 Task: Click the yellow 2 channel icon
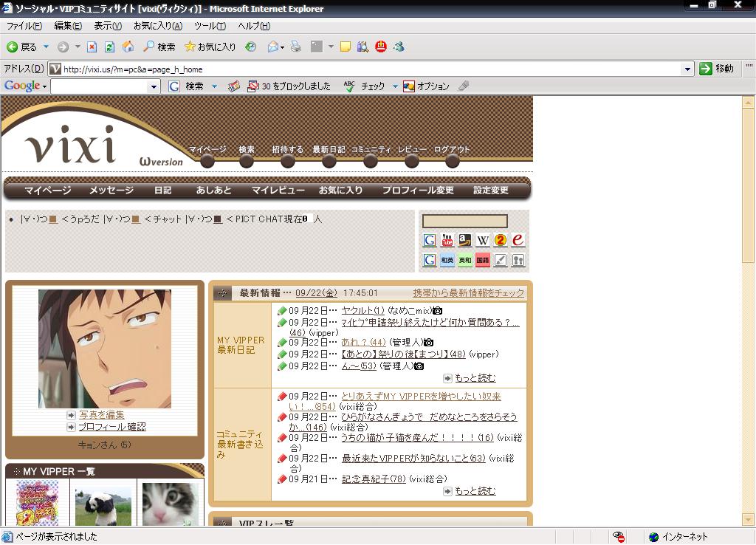(x=501, y=240)
